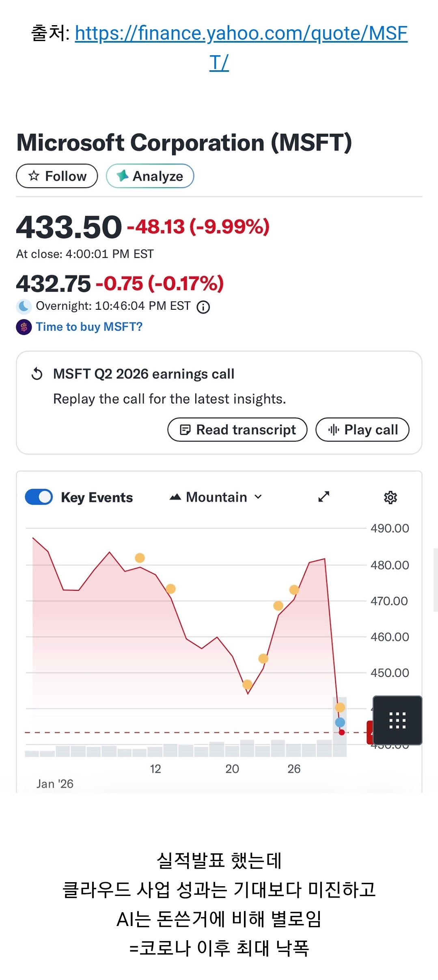Open the Yahoo Finance MSFT source link
This screenshot has width=438, height=980.
[x=241, y=33]
